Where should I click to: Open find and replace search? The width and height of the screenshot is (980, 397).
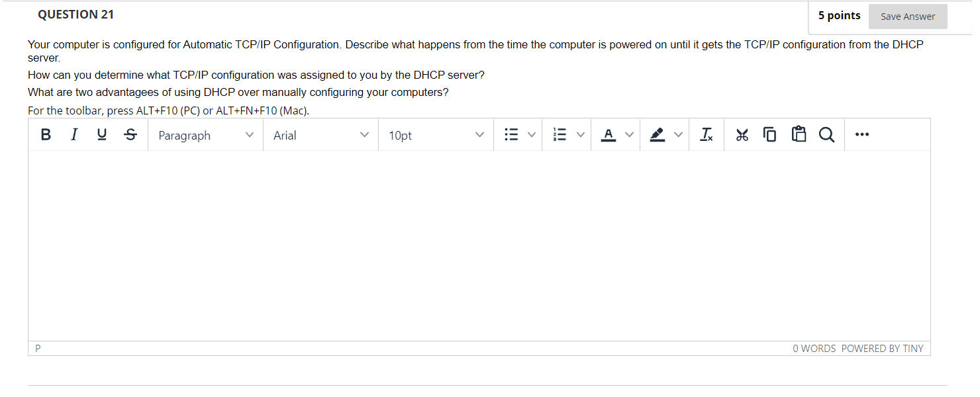coord(826,135)
